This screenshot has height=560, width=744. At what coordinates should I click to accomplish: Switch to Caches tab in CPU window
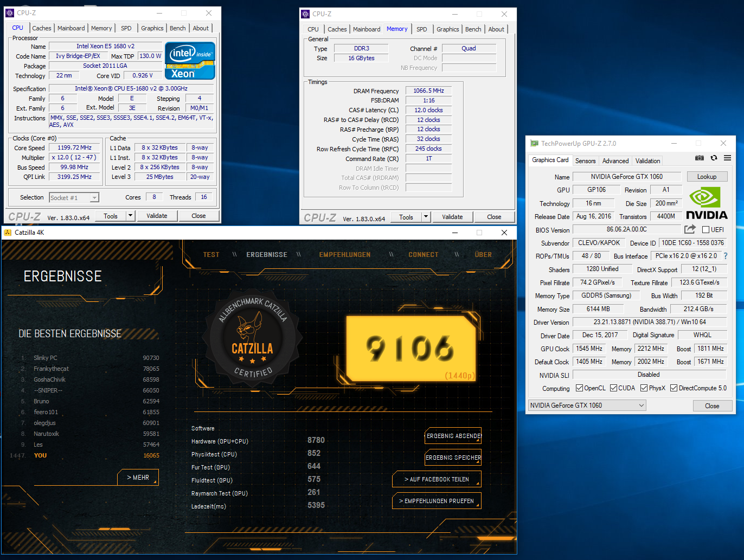coord(42,28)
